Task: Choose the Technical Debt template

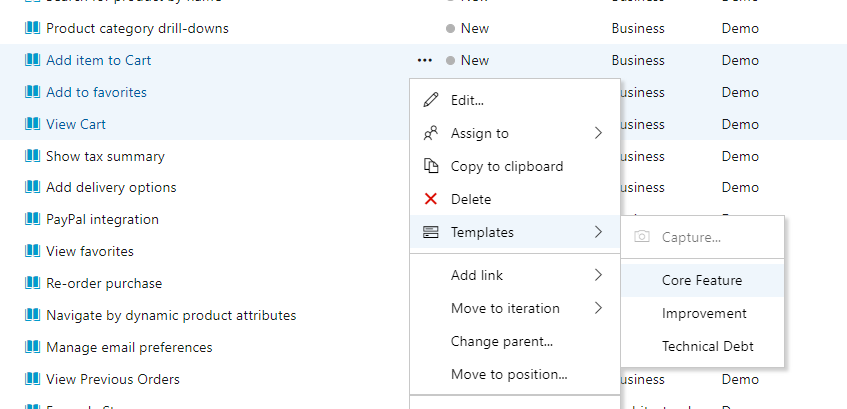Action: point(708,346)
